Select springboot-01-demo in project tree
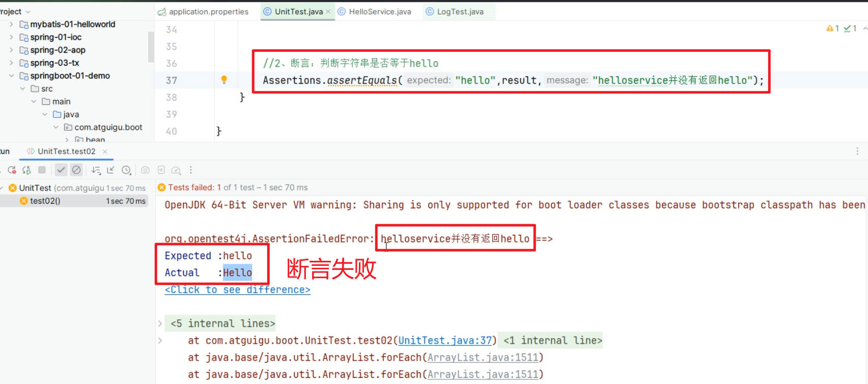This screenshot has width=868, height=384. 70,76
